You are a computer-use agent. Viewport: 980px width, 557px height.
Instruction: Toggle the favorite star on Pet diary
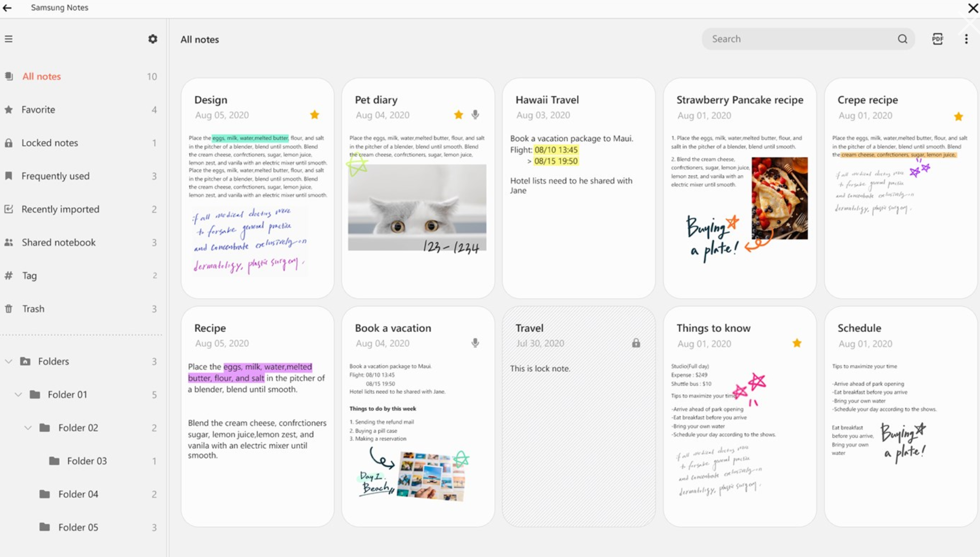coord(458,114)
